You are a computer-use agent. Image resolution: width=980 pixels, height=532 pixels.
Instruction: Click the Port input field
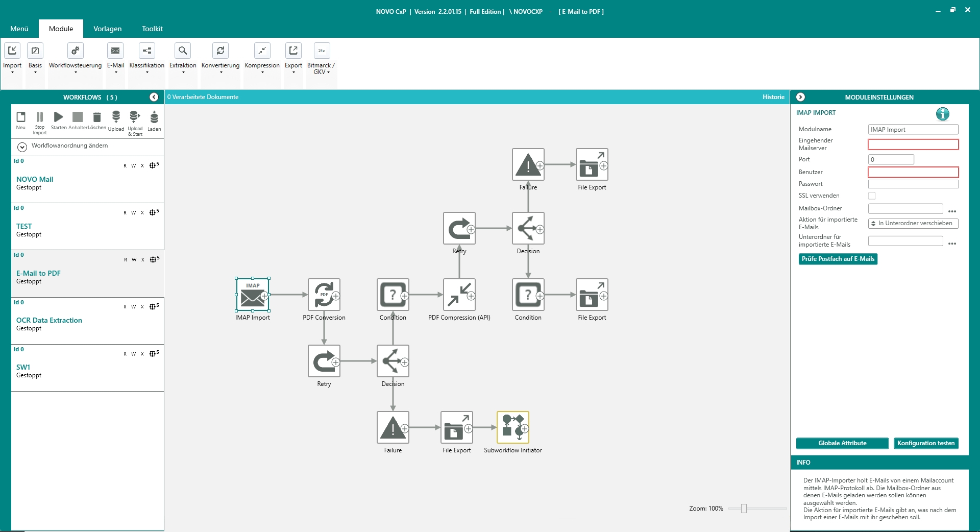(x=891, y=159)
